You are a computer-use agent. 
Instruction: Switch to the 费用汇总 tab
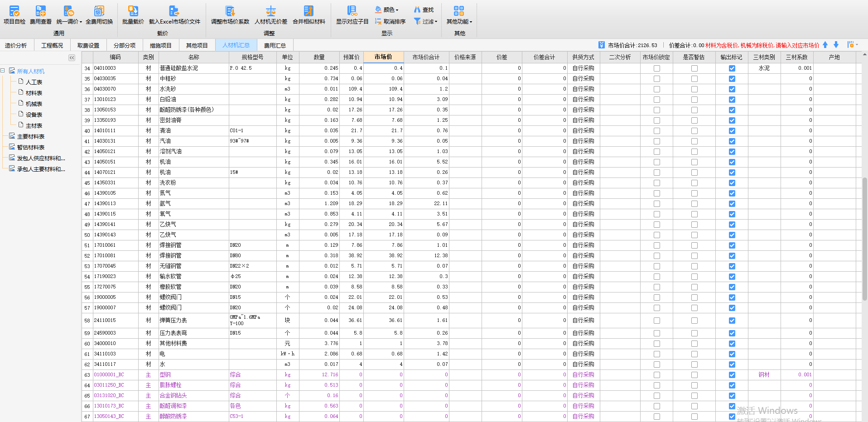275,45
